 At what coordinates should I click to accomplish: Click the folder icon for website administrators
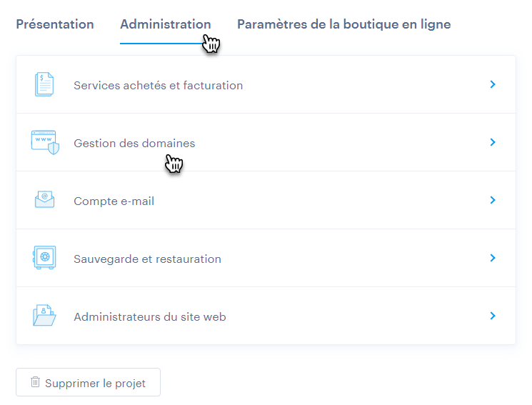(44, 316)
